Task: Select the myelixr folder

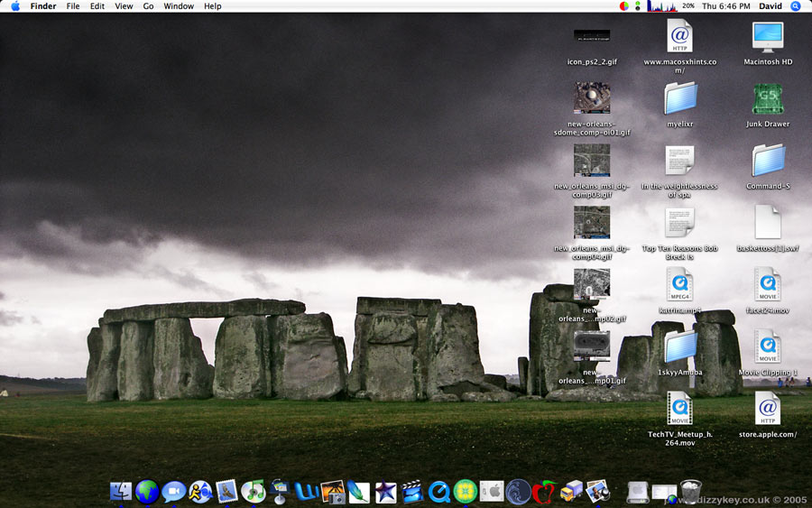Action: tap(679, 99)
